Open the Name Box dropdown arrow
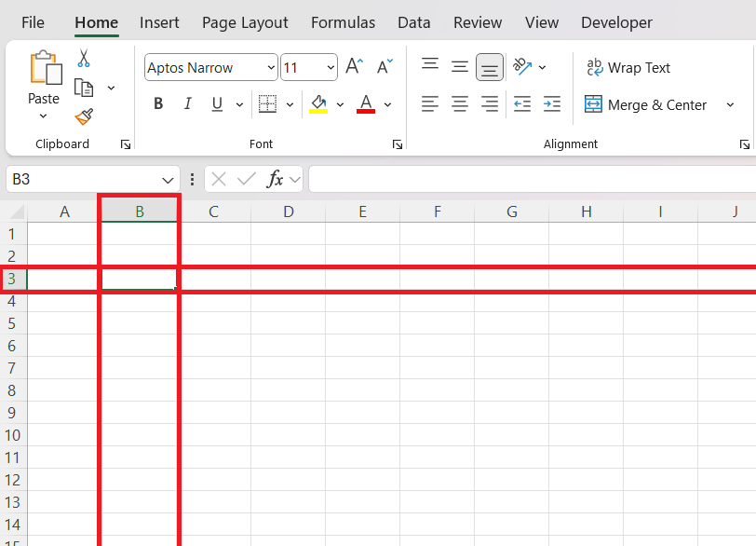Image resolution: width=756 pixels, height=546 pixels. (x=168, y=180)
